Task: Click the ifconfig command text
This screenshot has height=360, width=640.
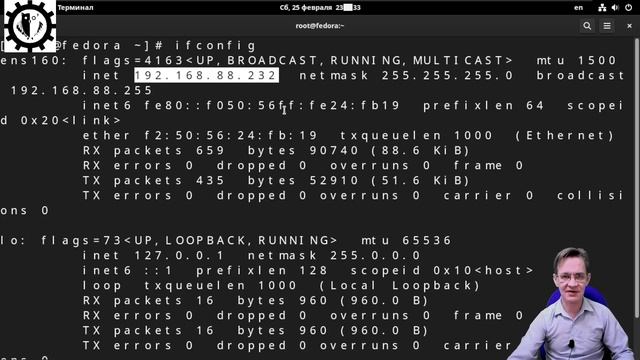Action: [216, 45]
